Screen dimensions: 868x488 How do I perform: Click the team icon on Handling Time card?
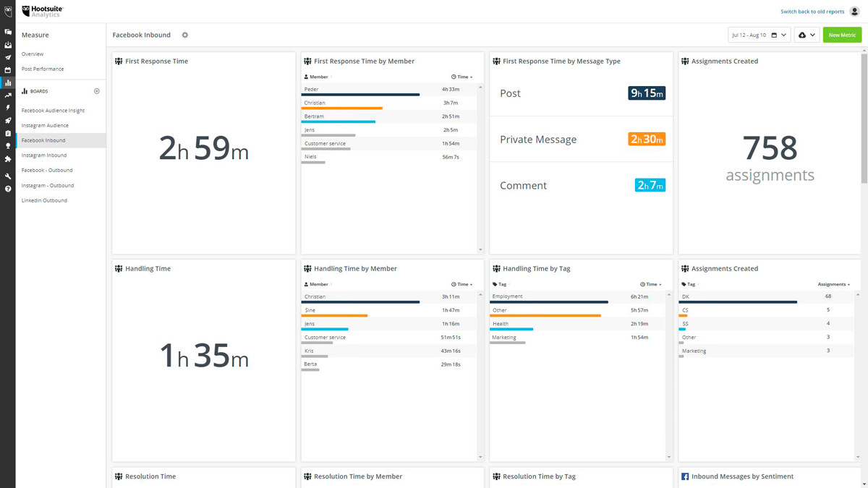pyautogui.click(x=119, y=269)
